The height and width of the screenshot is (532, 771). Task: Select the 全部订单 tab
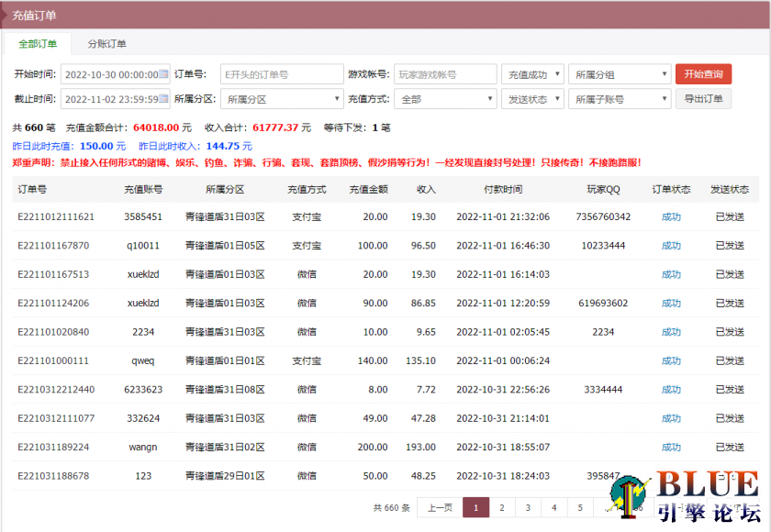click(x=37, y=43)
